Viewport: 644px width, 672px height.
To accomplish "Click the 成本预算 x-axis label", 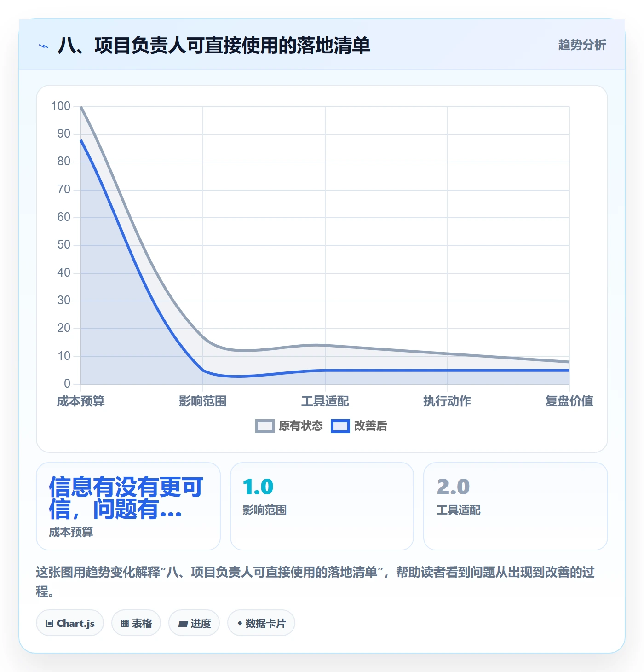I will pyautogui.click(x=81, y=401).
